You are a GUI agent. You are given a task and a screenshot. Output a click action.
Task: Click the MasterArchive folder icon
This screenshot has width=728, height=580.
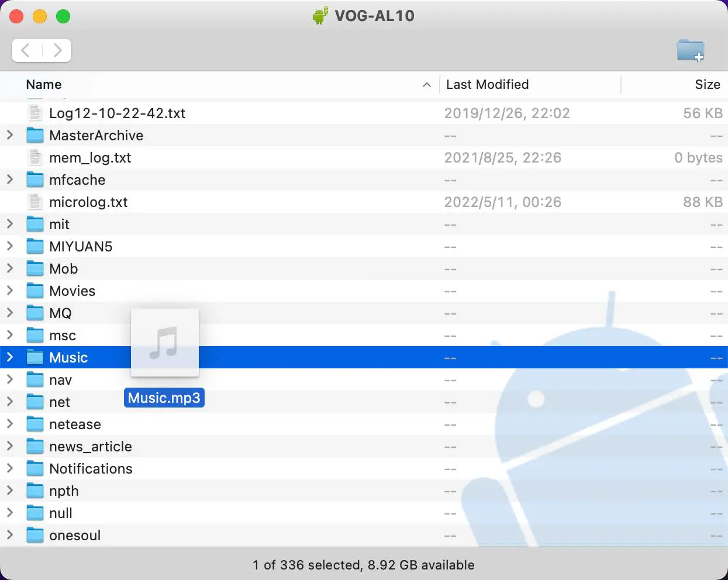point(35,135)
